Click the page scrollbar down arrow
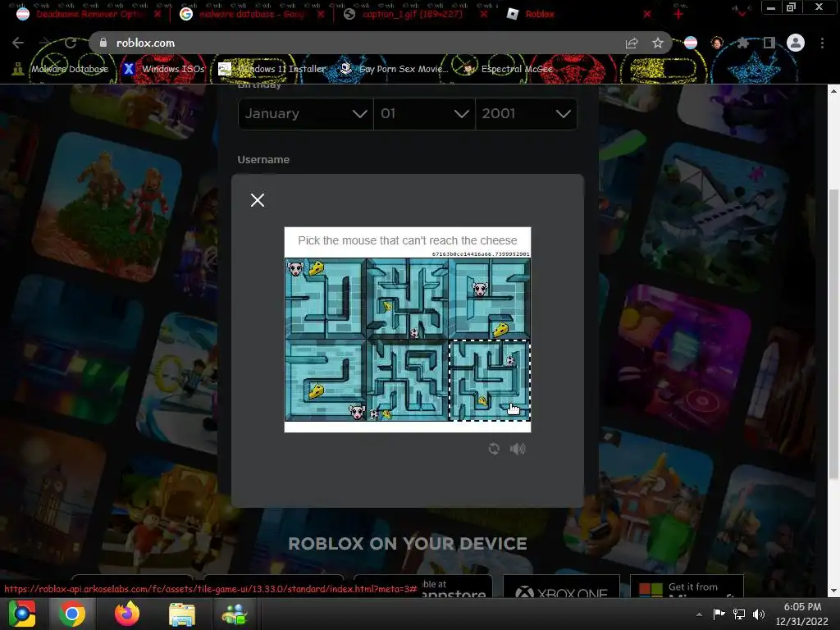 point(833,591)
